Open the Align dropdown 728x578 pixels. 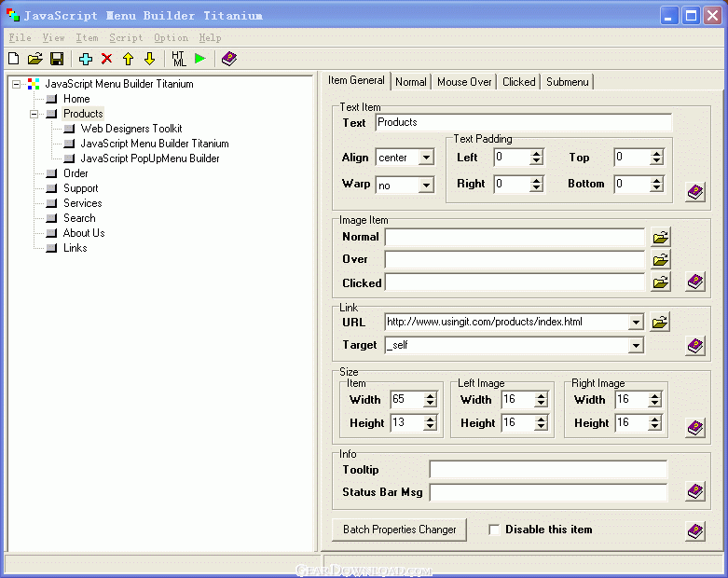pyautogui.click(x=426, y=158)
